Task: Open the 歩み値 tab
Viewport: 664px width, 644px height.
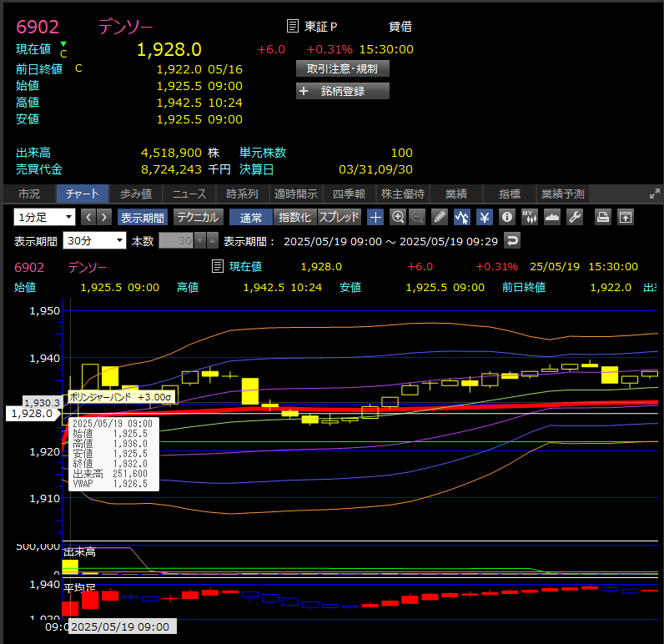Action: pos(136,194)
